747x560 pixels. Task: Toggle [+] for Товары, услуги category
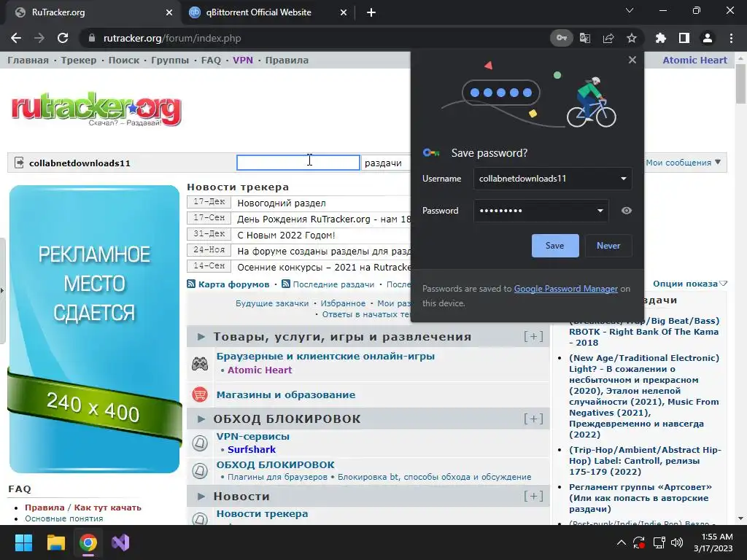click(x=533, y=337)
